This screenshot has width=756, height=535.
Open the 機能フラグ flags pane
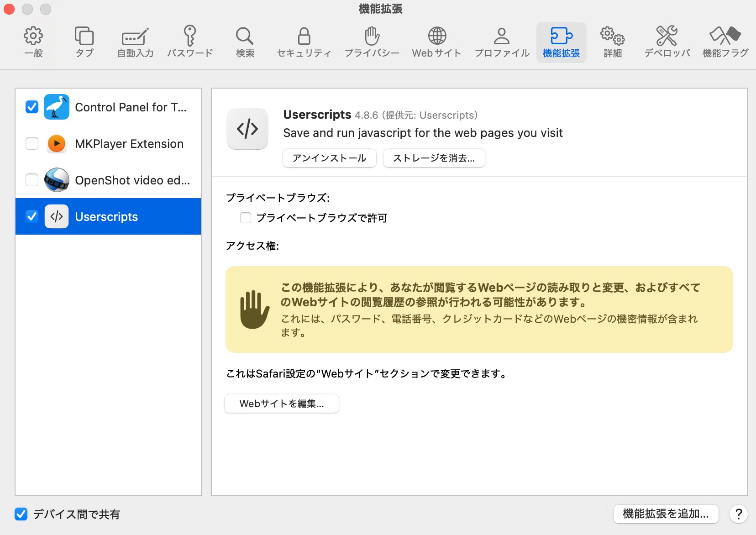pos(725,42)
